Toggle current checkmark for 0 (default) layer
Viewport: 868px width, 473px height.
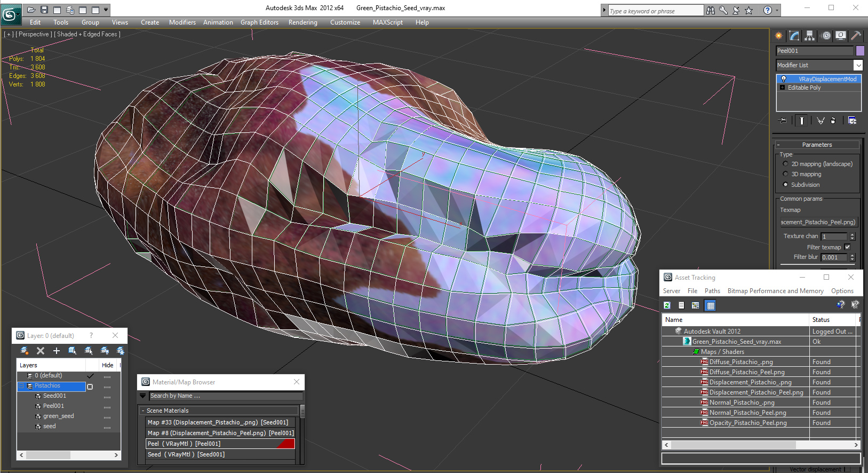[x=90, y=376]
